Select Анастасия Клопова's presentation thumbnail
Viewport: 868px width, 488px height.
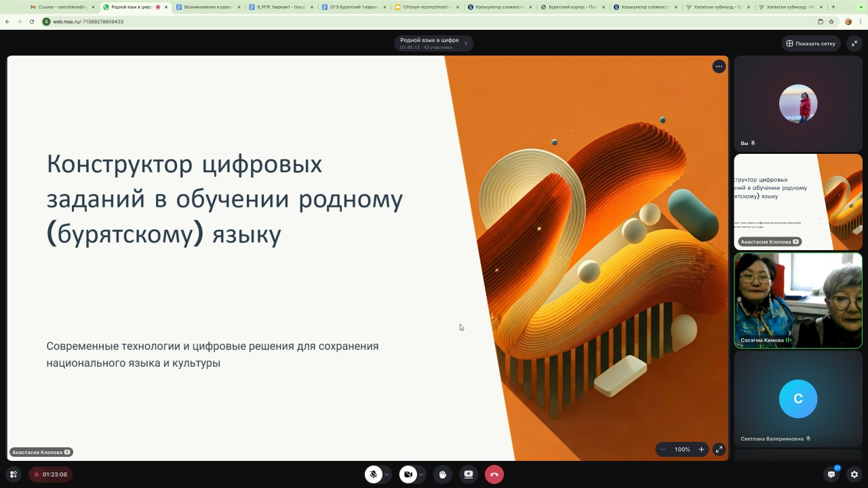click(x=797, y=201)
